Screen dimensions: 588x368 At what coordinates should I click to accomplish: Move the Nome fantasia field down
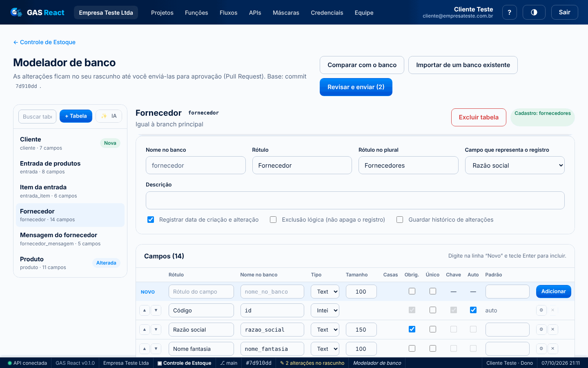[x=156, y=349]
